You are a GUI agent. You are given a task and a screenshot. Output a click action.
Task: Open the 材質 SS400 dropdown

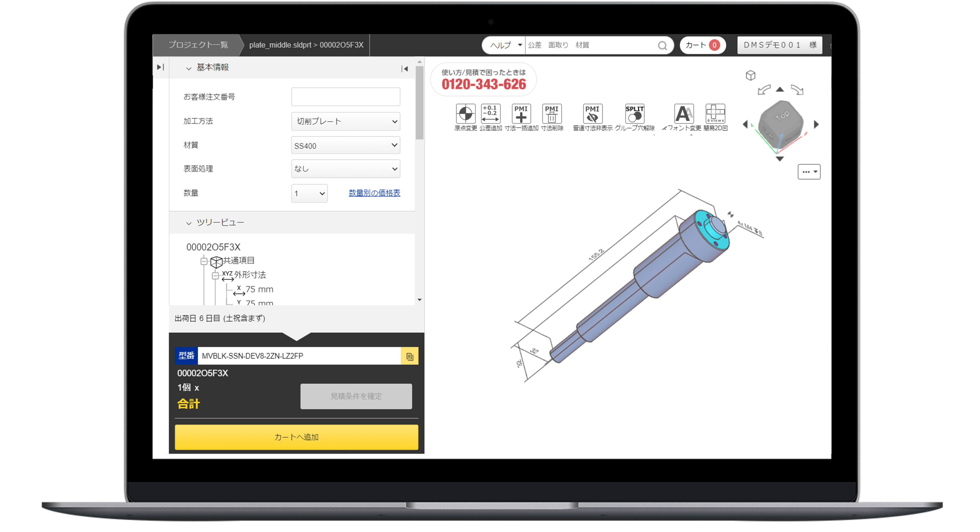click(346, 145)
